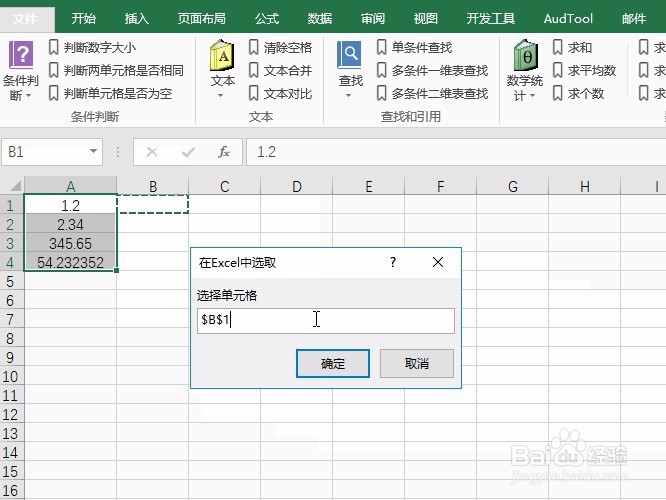Click cell B1 with dashed border
The image size is (666, 500).
coord(153,205)
